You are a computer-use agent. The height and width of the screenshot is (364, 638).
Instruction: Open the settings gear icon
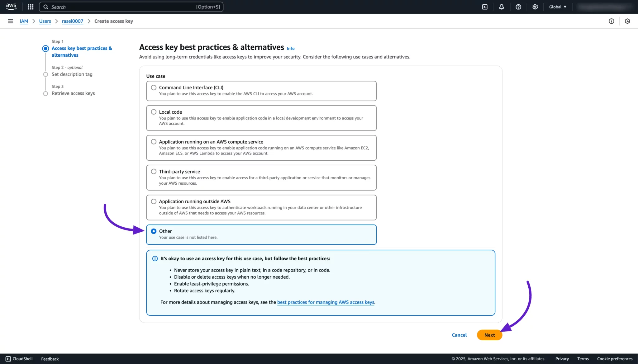coord(535,7)
